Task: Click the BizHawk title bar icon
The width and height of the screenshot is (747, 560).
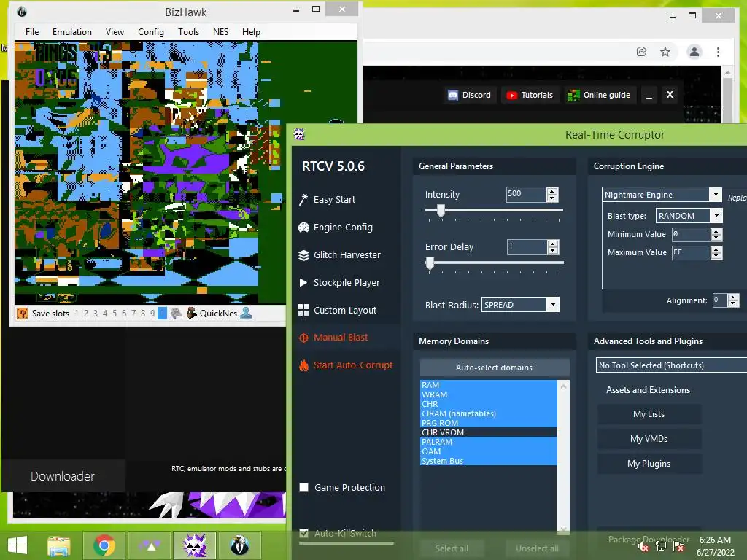Action: (x=21, y=12)
